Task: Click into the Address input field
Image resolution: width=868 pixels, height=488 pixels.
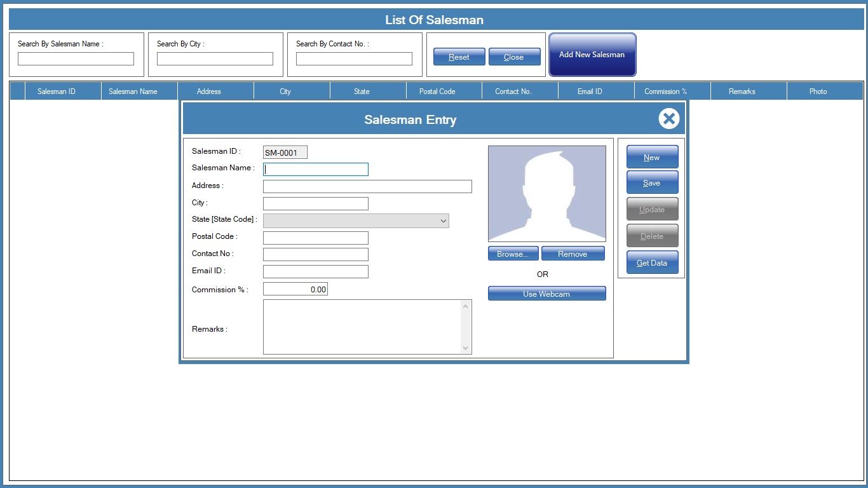Action: (x=367, y=186)
